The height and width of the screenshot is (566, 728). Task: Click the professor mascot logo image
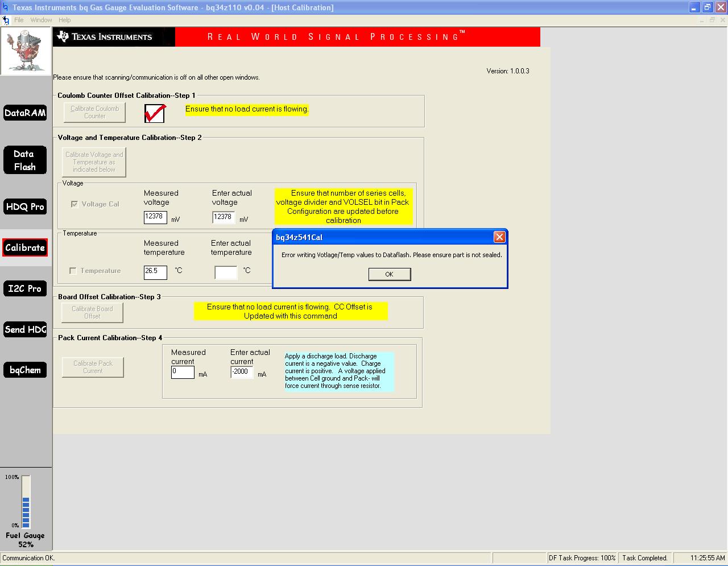point(26,51)
